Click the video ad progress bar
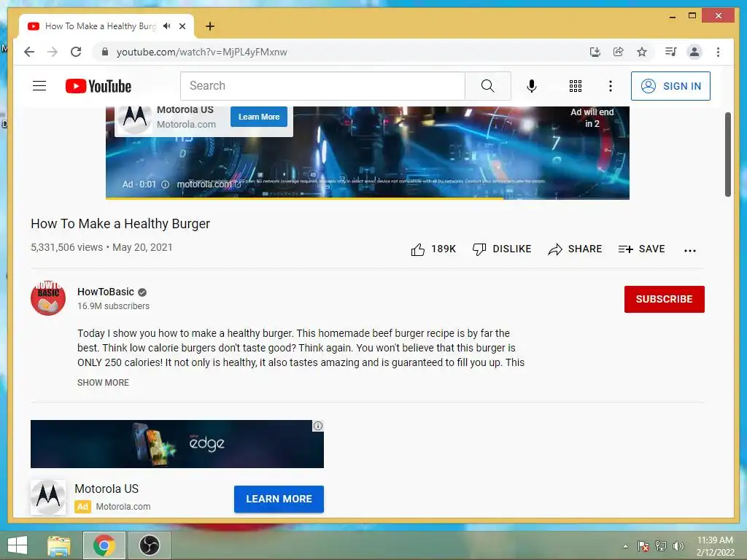 368,198
